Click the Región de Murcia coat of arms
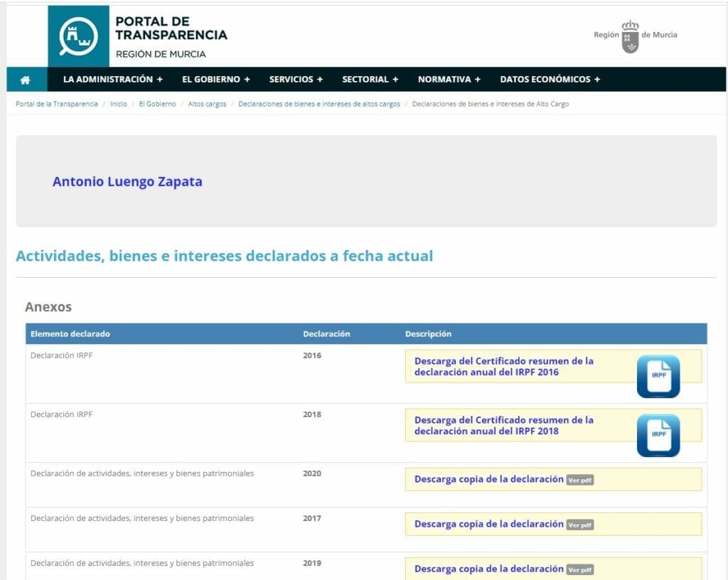This screenshot has width=728, height=580. click(630, 36)
